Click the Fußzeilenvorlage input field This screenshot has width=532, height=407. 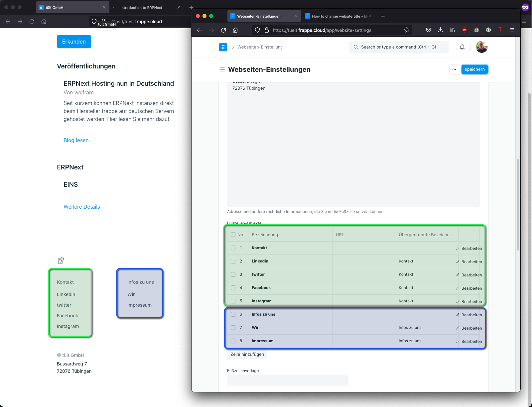(288, 381)
